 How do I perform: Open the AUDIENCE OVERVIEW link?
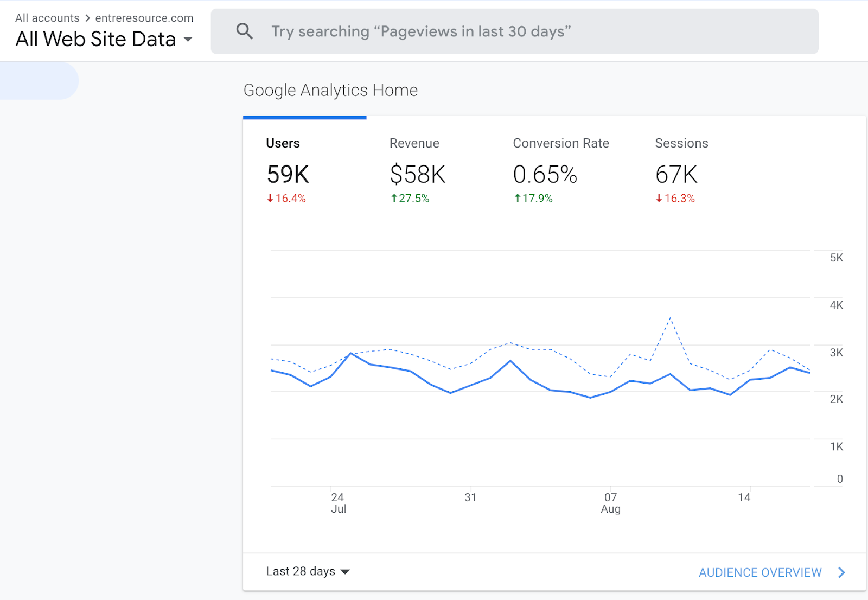tap(760, 572)
